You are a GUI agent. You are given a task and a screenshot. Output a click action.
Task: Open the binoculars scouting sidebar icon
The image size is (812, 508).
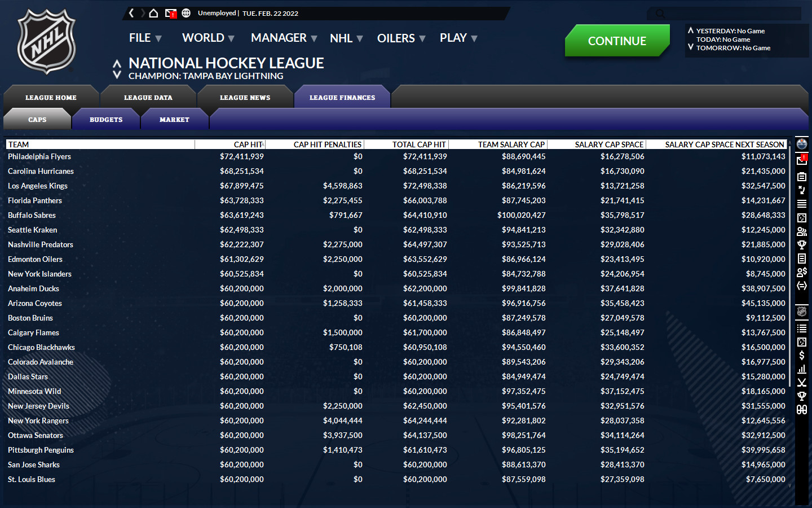pyautogui.click(x=801, y=410)
